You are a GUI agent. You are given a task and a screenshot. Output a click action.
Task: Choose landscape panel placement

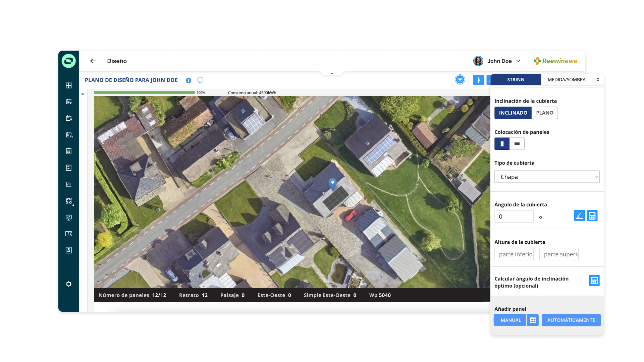pos(517,144)
